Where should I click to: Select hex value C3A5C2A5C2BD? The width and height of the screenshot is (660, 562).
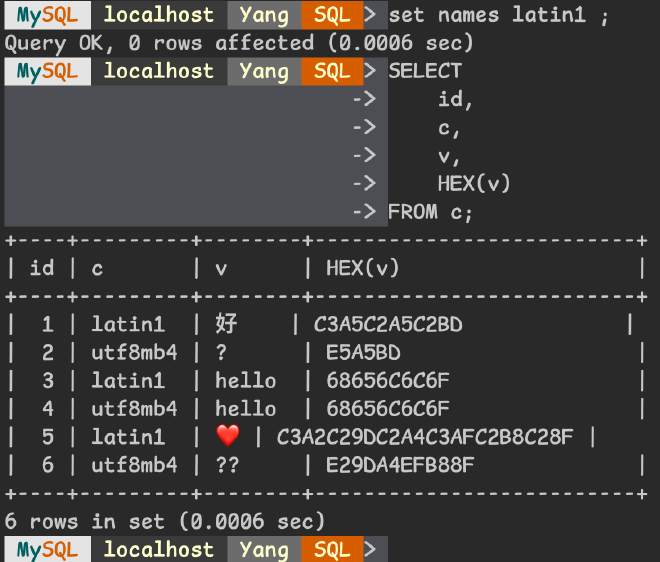coord(388,324)
